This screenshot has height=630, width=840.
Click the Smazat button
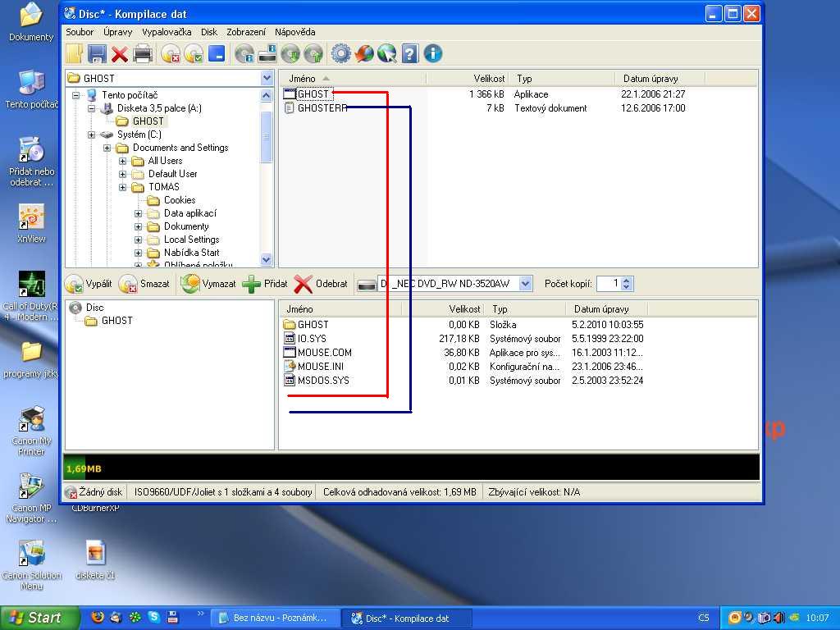[x=144, y=284]
